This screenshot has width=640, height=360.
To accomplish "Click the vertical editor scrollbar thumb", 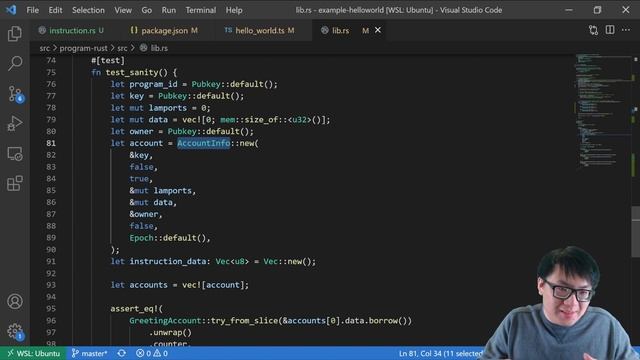I will click(636, 231).
